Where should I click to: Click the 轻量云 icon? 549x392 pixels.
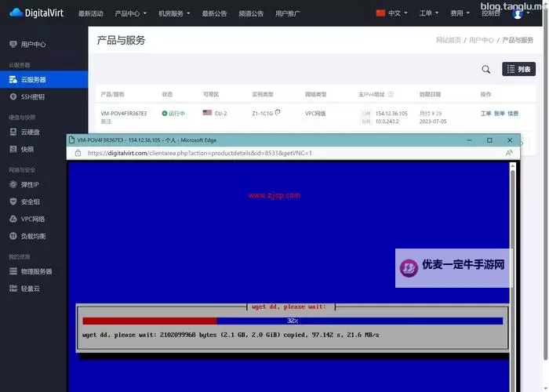coord(13,289)
